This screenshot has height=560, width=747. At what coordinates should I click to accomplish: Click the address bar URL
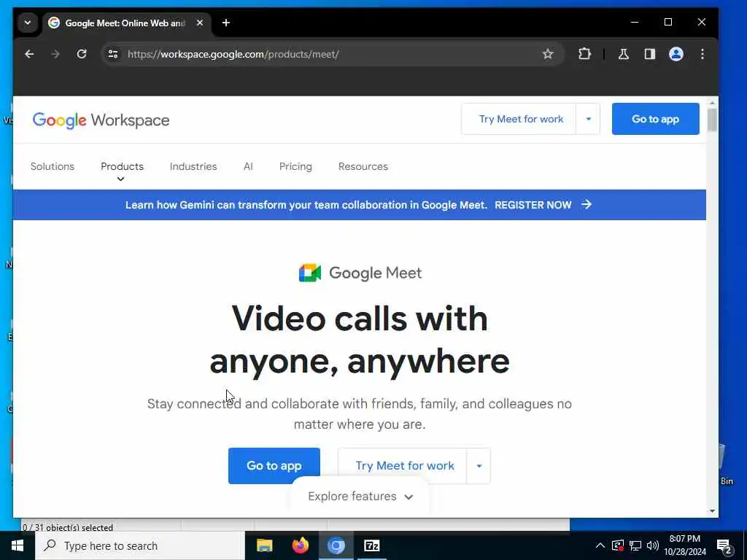coord(233,54)
